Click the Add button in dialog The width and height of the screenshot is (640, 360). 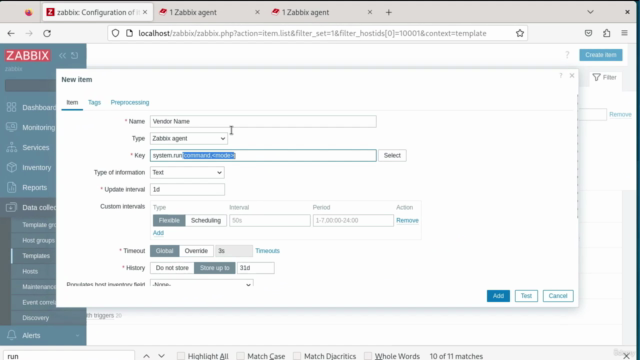(498, 296)
